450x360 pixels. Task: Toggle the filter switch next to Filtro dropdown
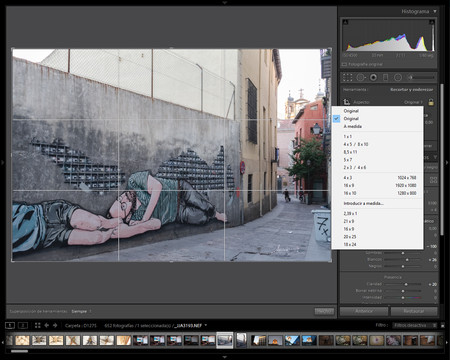tap(442, 325)
